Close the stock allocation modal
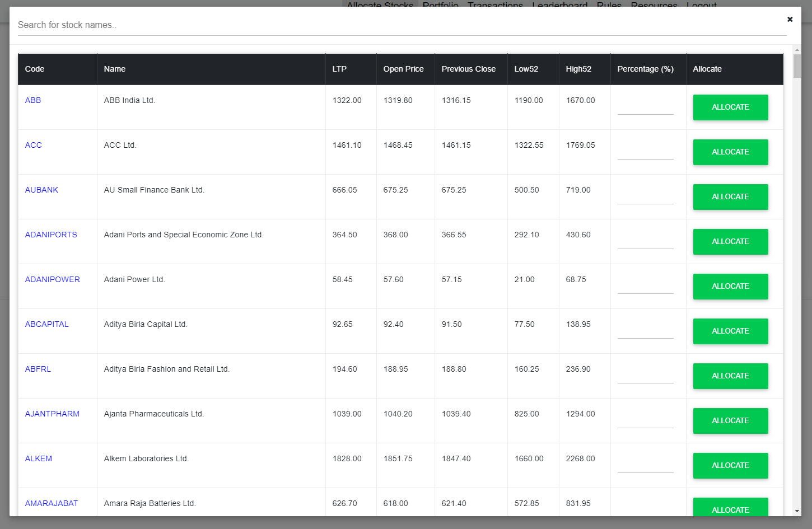This screenshot has width=812, height=529. [x=790, y=19]
